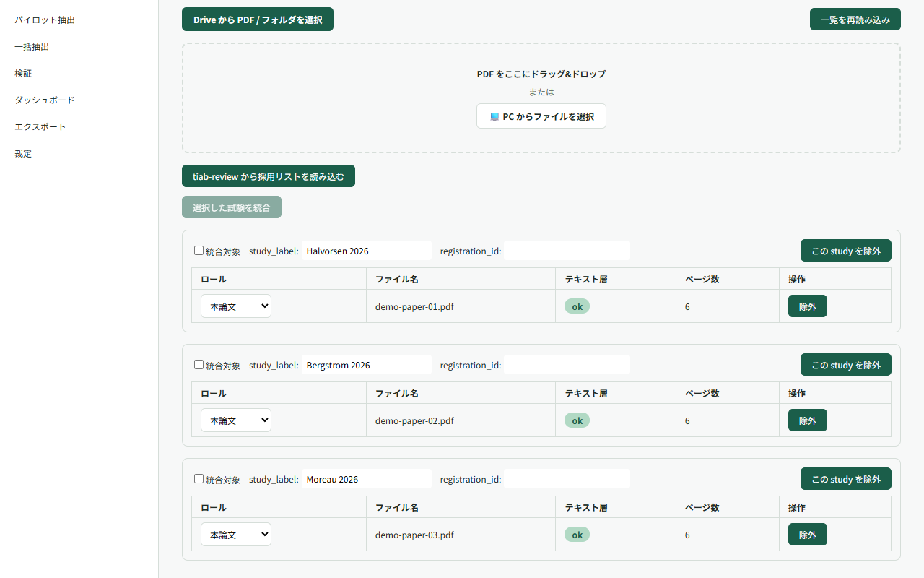Go to 一括抽出 in the sidebar

click(x=32, y=47)
